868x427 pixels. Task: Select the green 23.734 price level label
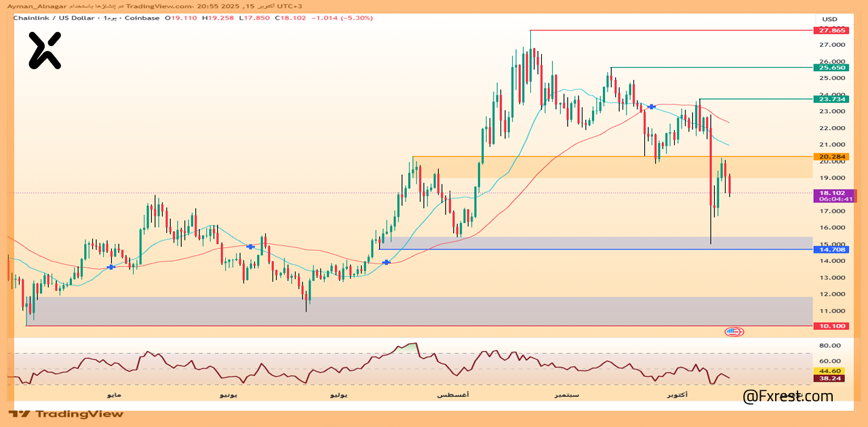click(x=831, y=99)
